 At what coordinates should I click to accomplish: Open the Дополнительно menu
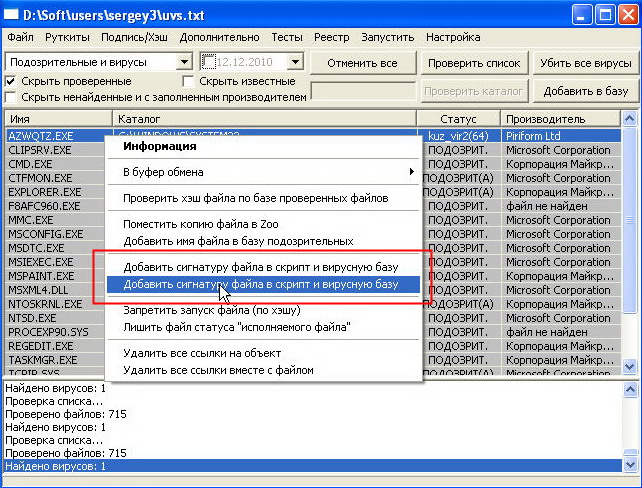click(219, 37)
